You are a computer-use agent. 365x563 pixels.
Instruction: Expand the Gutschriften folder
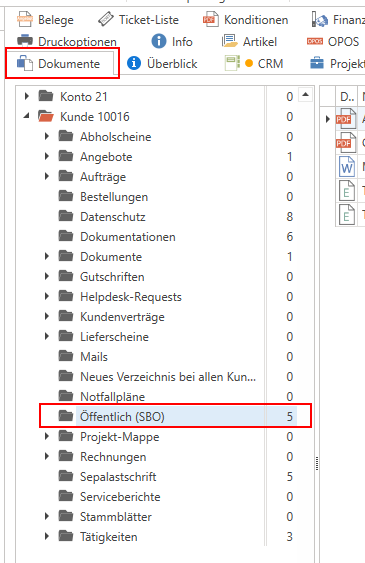tap(47, 276)
